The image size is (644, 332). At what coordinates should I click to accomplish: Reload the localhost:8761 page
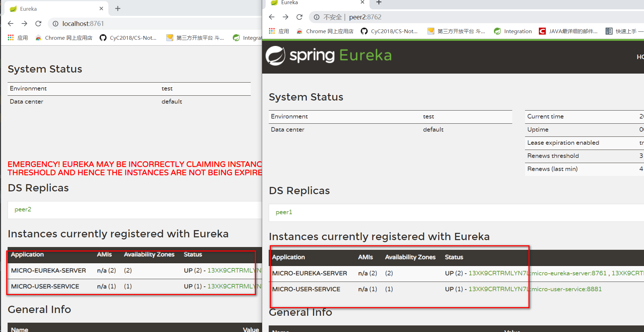coord(38,23)
